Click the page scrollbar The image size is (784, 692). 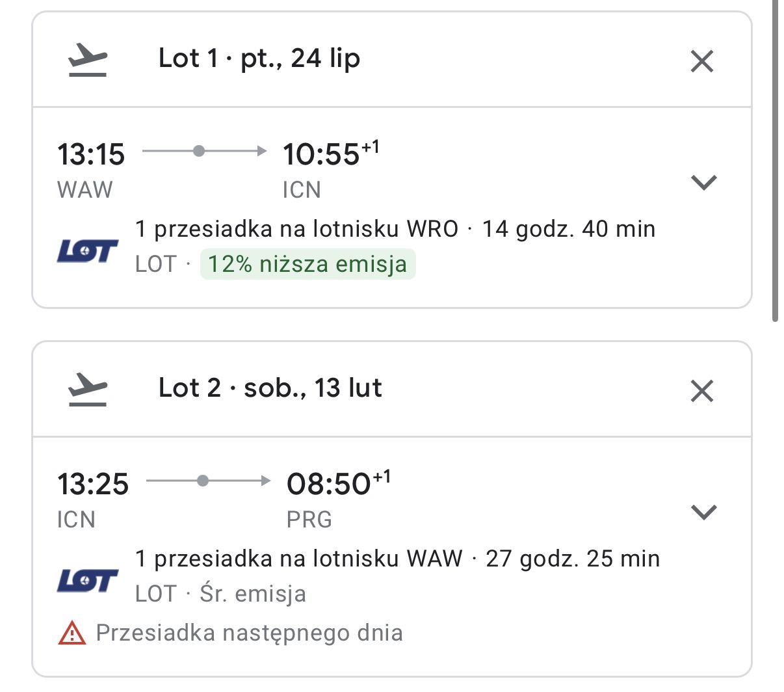click(x=775, y=161)
